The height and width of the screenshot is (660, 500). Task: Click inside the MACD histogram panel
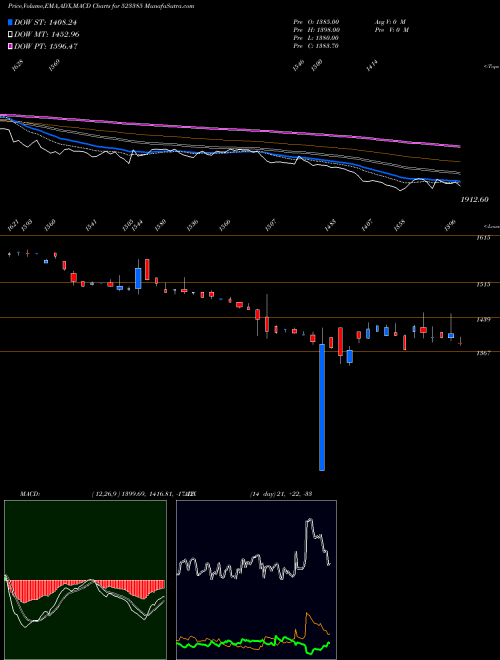click(x=85, y=580)
